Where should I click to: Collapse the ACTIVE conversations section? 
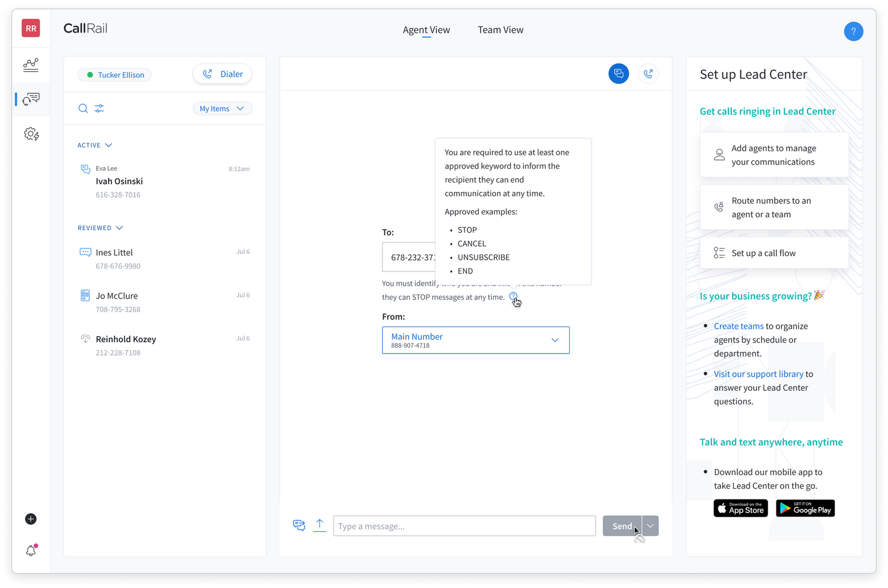(x=109, y=145)
